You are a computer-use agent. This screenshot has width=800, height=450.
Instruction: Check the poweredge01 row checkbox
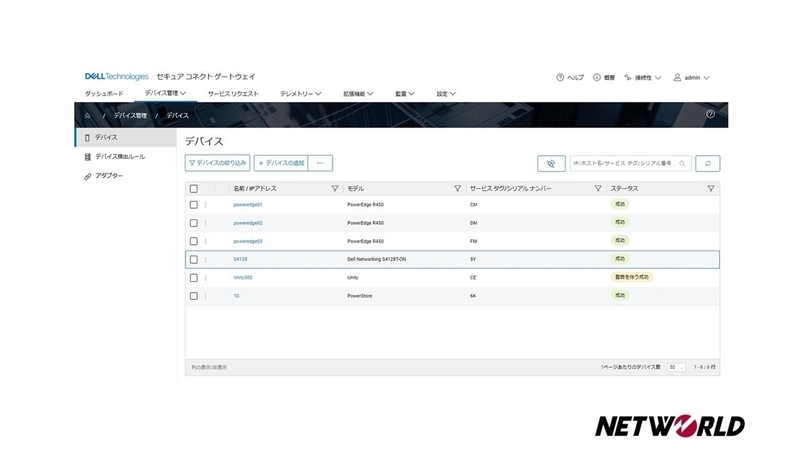194,205
